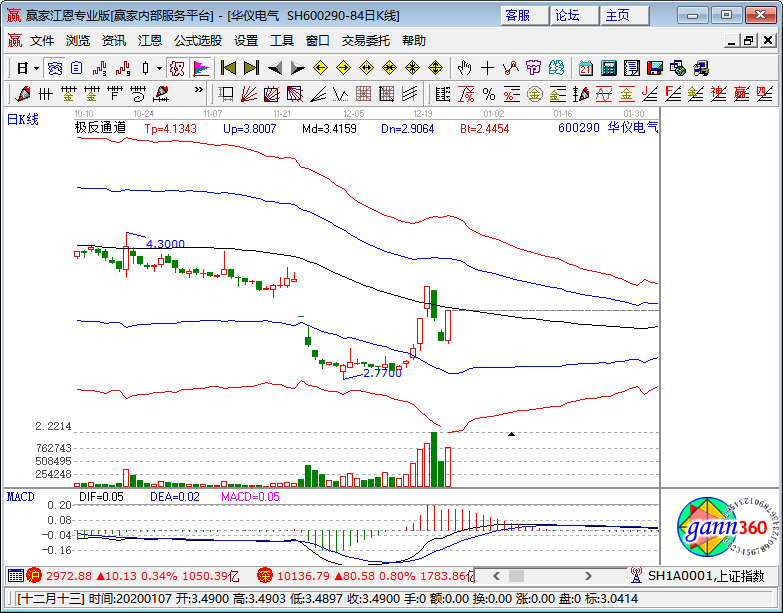Toggle the blue 资 info icon
The width and height of the screenshot is (783, 613).
[x=54, y=68]
